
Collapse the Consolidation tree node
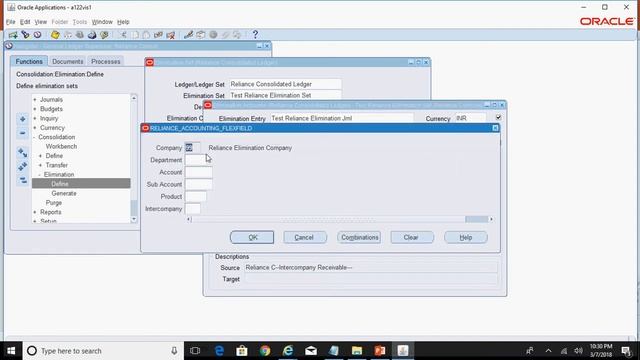34,137
